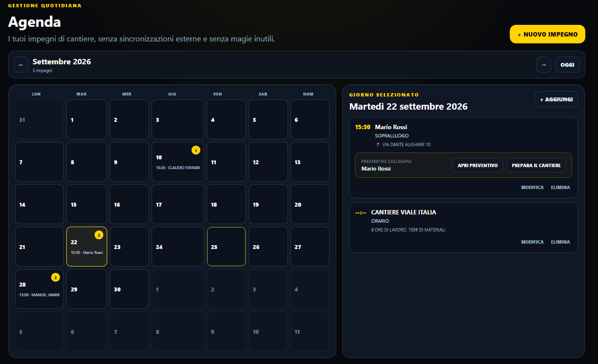The width and height of the screenshot is (598, 364).
Task: Click 'Martedì 22 settembre 2026' heading
Action: (x=408, y=107)
